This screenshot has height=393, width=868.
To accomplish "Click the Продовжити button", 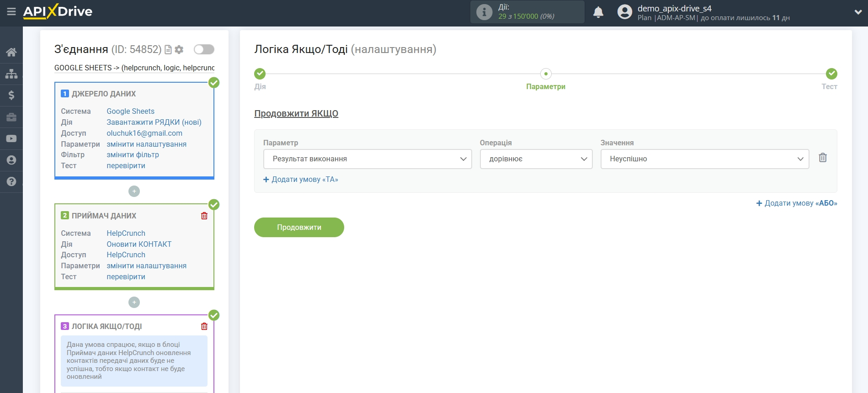I will [x=299, y=227].
